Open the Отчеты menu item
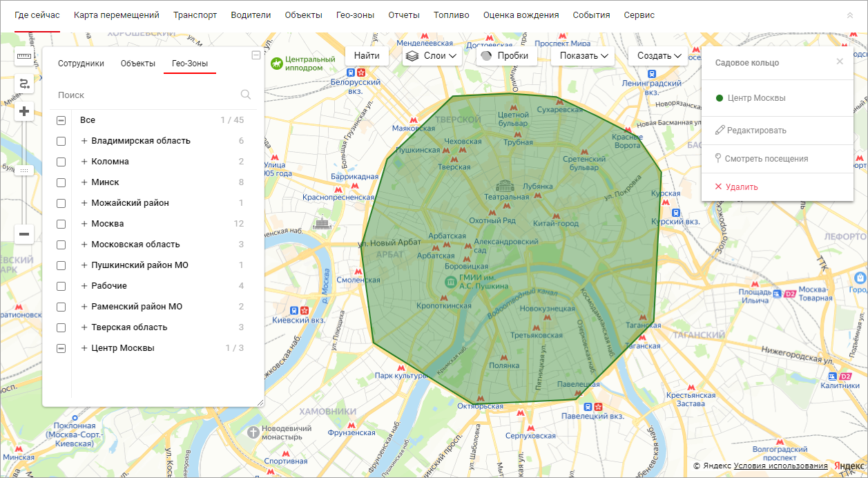 click(x=403, y=15)
